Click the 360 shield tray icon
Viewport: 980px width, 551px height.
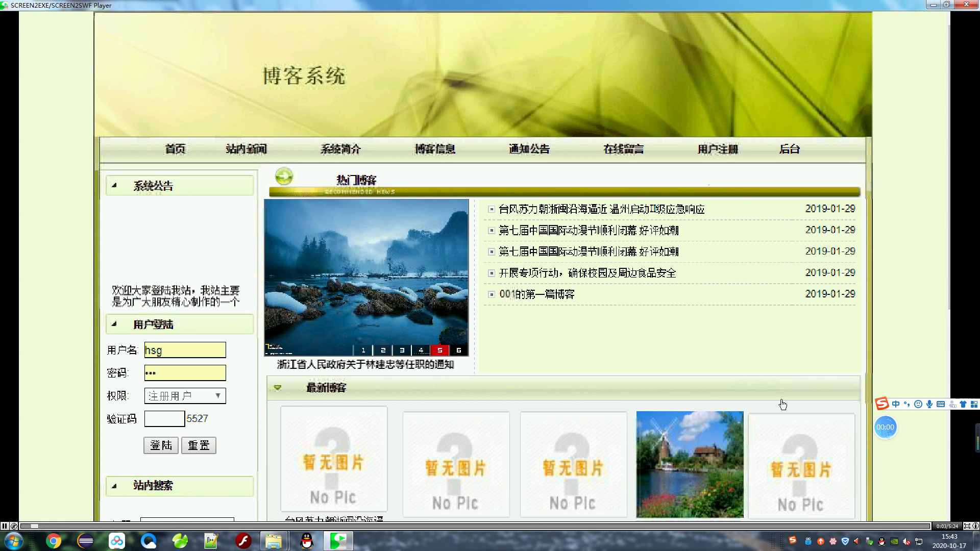click(845, 541)
